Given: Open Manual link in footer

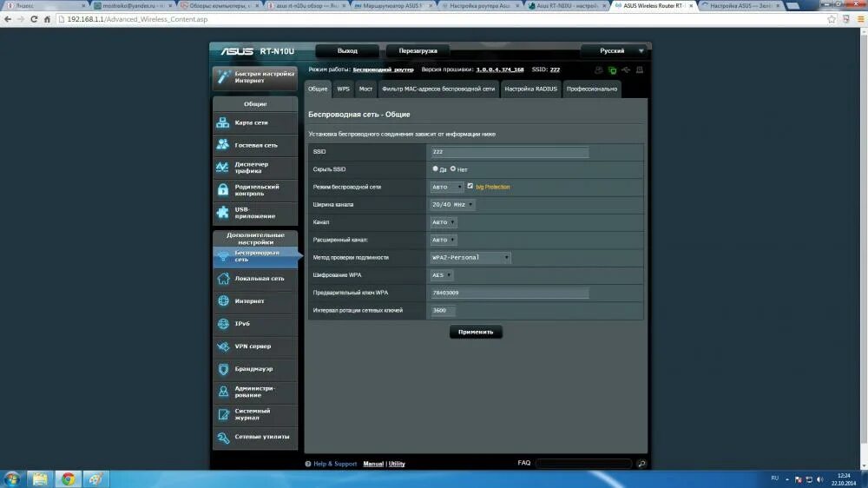Looking at the screenshot, I should (x=373, y=464).
